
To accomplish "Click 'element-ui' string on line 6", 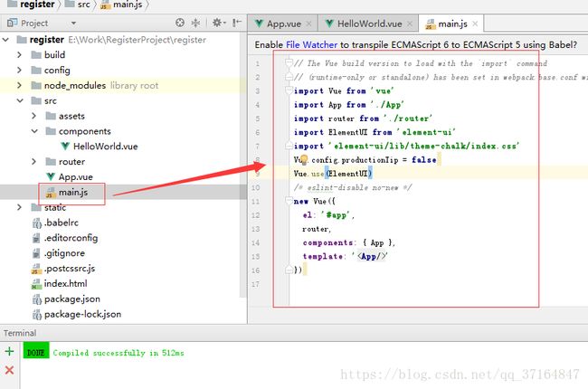I will (x=426, y=132).
